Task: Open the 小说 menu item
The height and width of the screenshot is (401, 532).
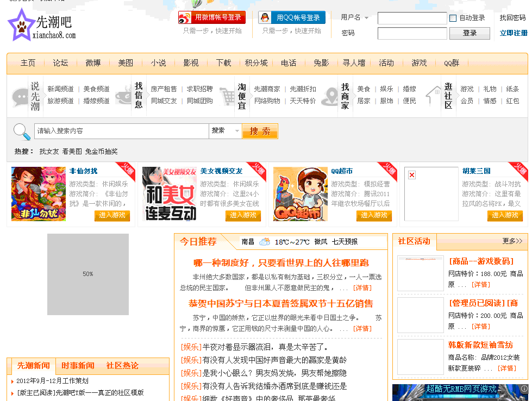Action: [159, 63]
